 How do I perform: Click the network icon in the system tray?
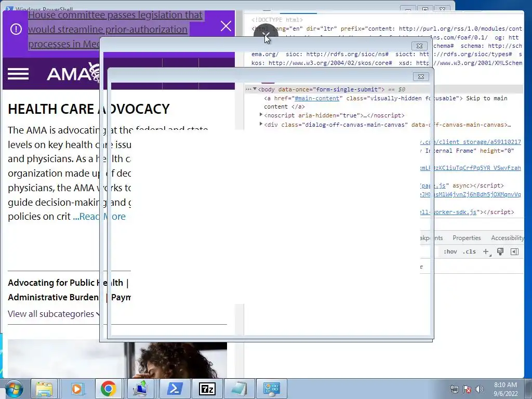pos(454,389)
